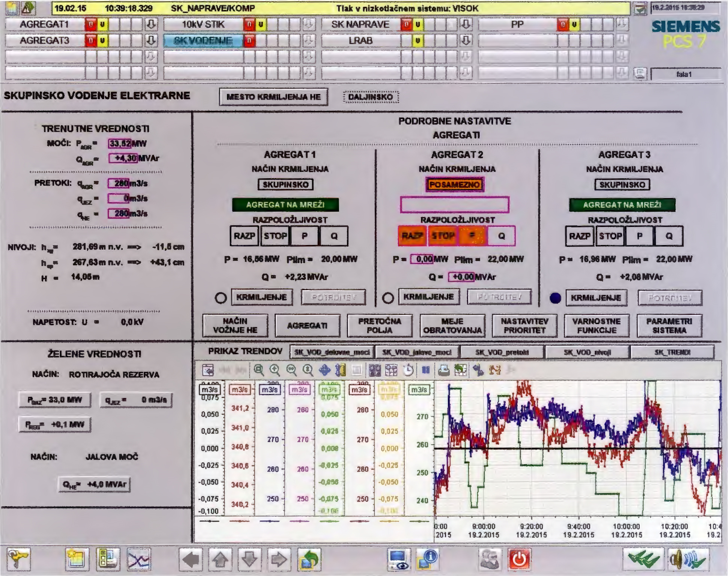
Task: Click the red power exit icon
Action: tap(519, 559)
